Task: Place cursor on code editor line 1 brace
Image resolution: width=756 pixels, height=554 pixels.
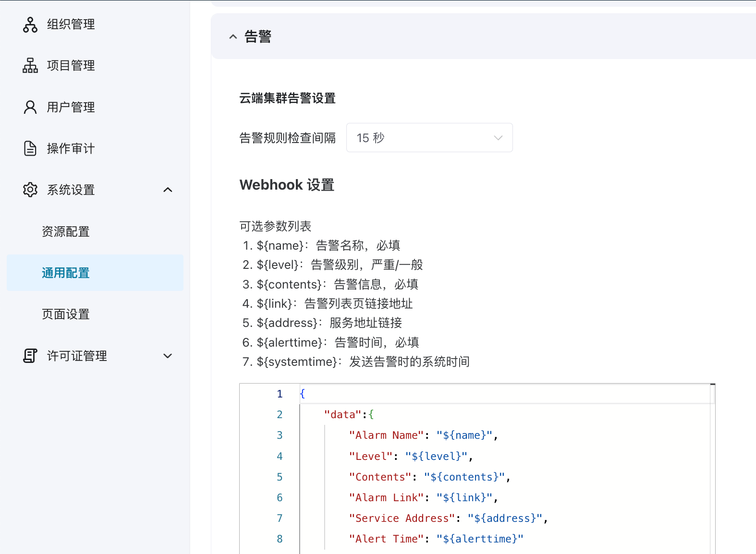Action: [x=302, y=394]
